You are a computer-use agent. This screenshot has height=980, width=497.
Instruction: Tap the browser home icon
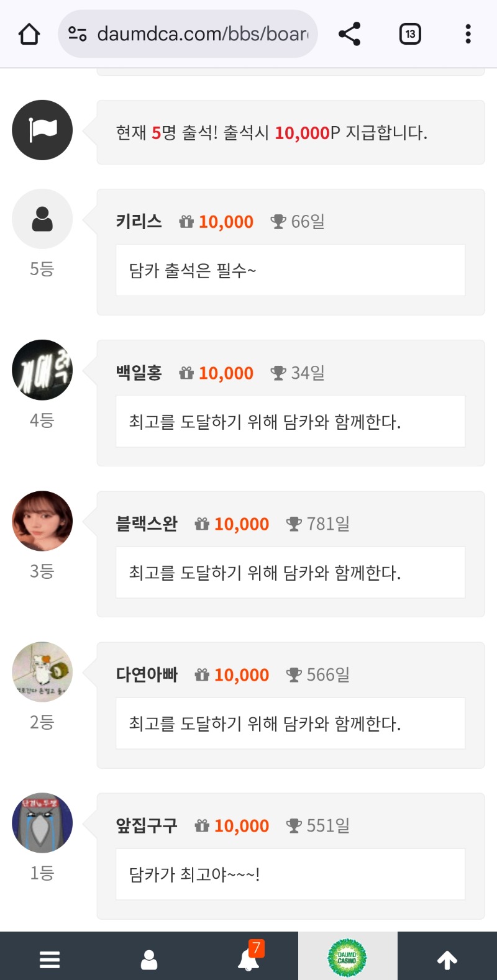click(29, 34)
